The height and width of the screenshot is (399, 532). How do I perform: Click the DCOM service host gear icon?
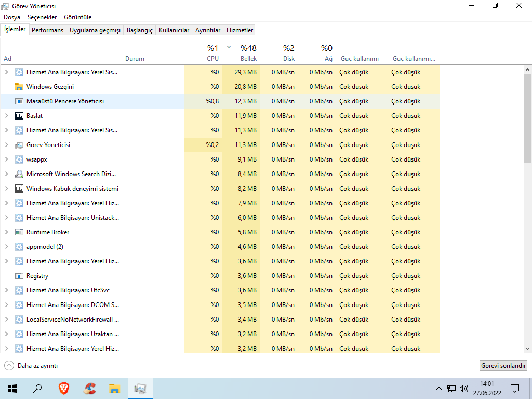click(19, 305)
